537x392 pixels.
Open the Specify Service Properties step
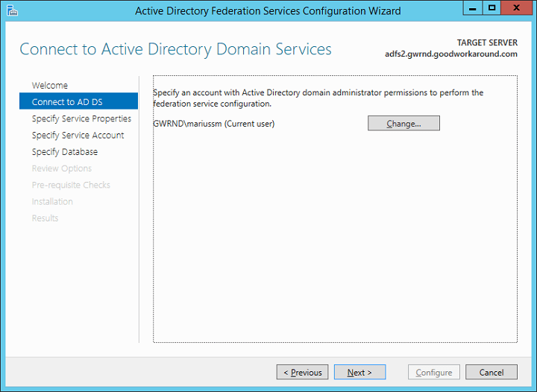point(81,118)
